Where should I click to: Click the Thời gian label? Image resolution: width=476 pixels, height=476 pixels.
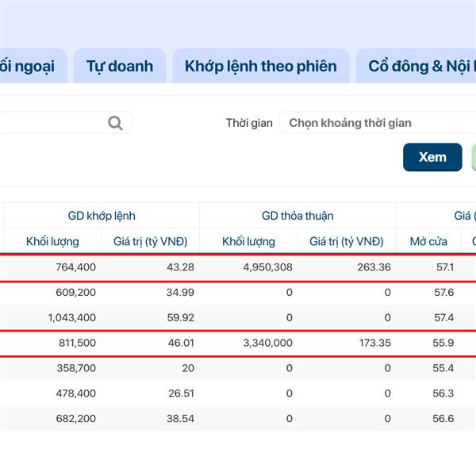[x=249, y=123]
